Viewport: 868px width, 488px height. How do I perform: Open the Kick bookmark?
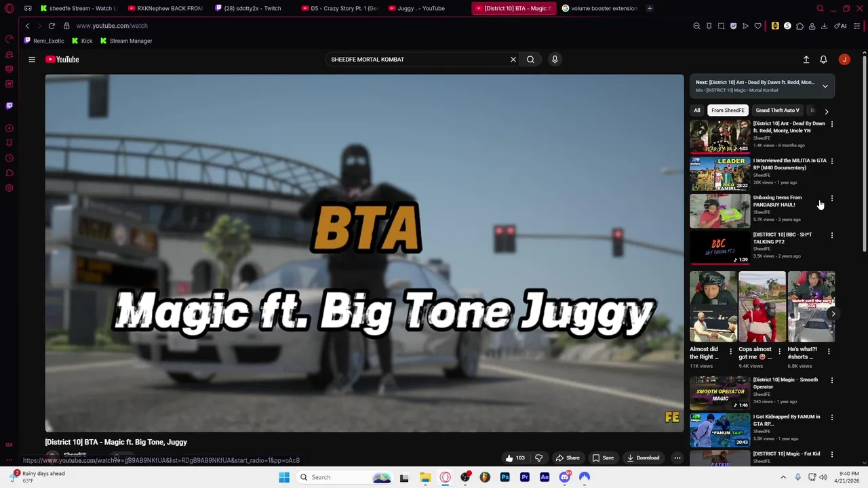pos(83,41)
